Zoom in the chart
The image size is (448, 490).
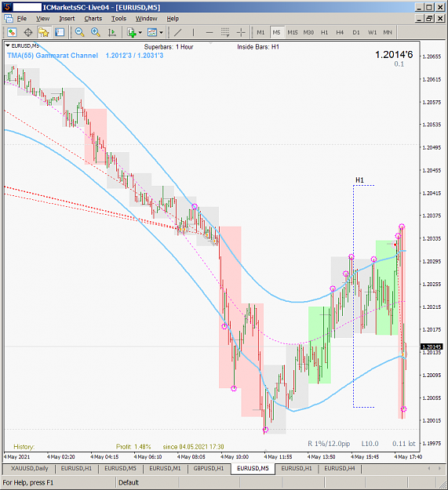point(96,32)
